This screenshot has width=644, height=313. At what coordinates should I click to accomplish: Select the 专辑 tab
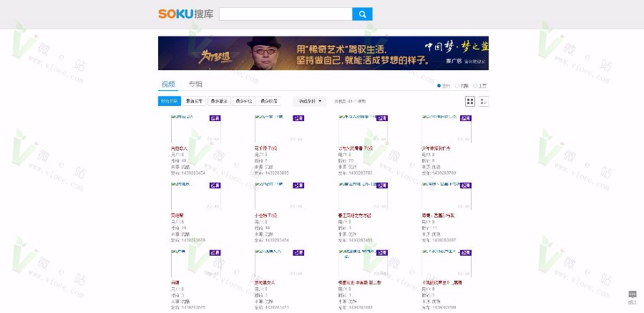click(195, 85)
